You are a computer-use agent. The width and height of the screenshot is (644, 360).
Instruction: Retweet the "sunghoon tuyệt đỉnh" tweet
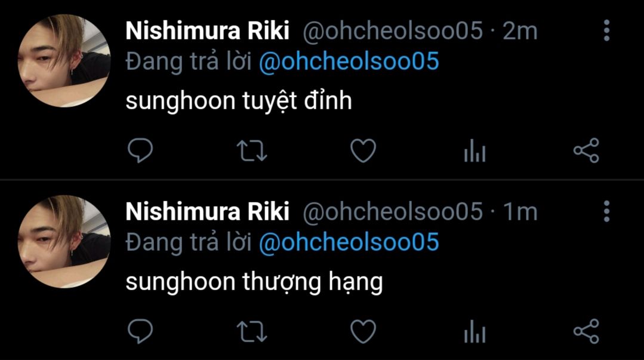click(x=252, y=151)
